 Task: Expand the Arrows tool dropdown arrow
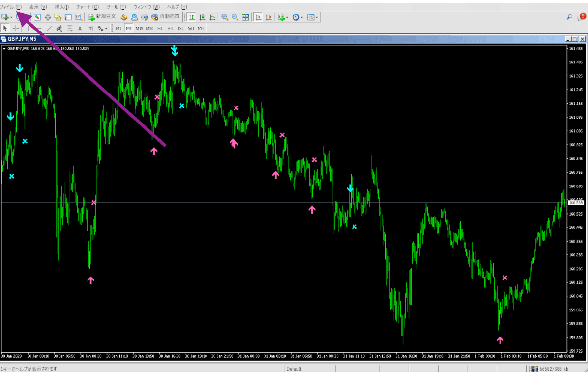106,29
